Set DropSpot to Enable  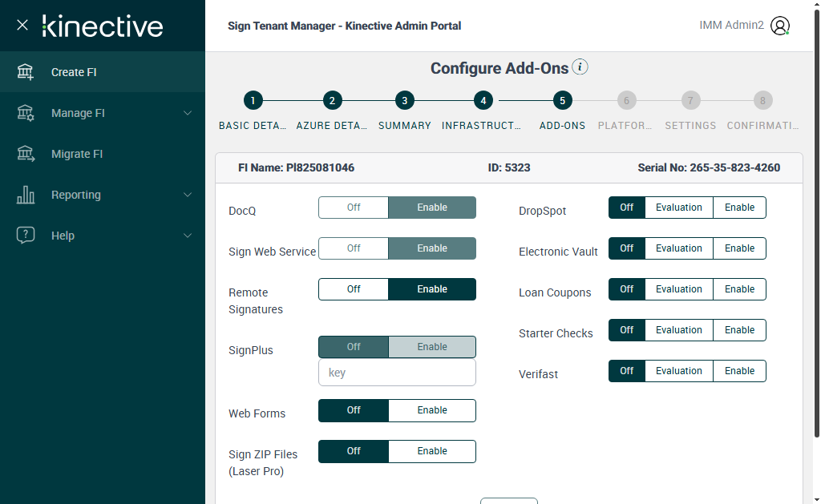[739, 208]
